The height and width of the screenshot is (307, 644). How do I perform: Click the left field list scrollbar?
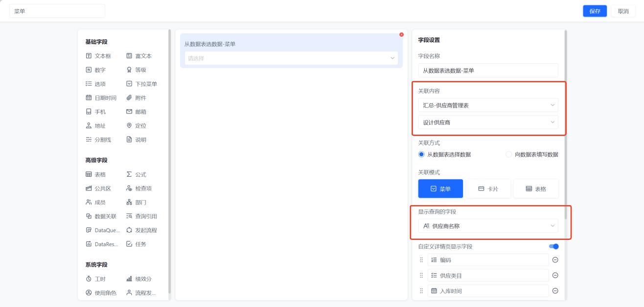tap(169, 161)
